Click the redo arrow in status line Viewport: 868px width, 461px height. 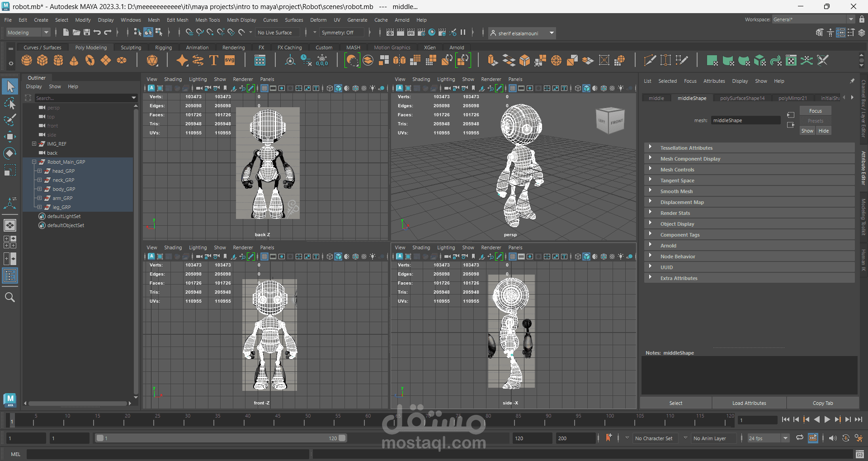[x=108, y=33]
